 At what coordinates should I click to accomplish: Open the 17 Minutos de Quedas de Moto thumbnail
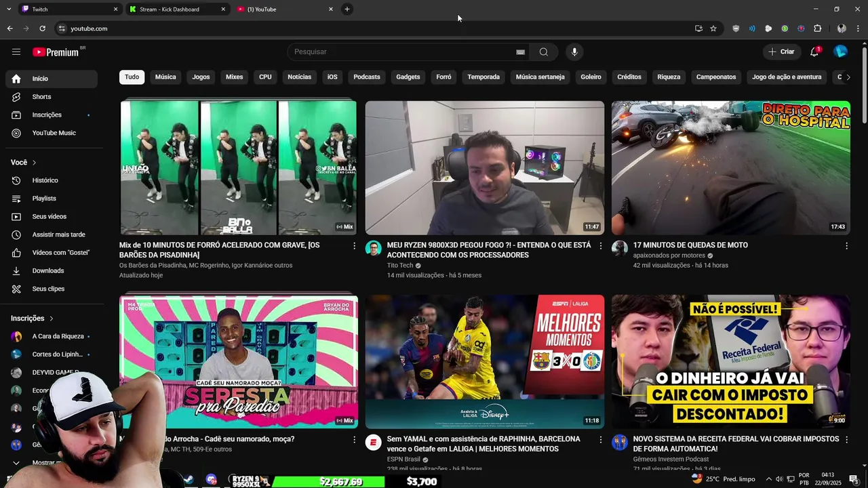pos(730,167)
